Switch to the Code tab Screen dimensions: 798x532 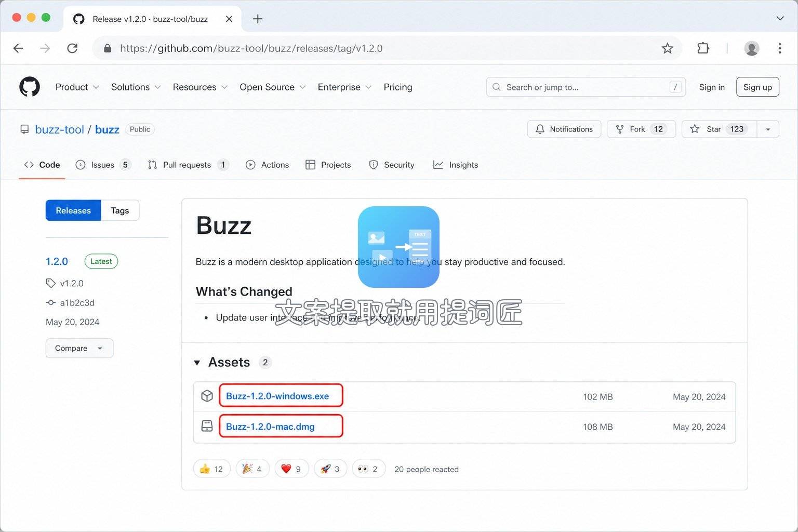(42, 165)
